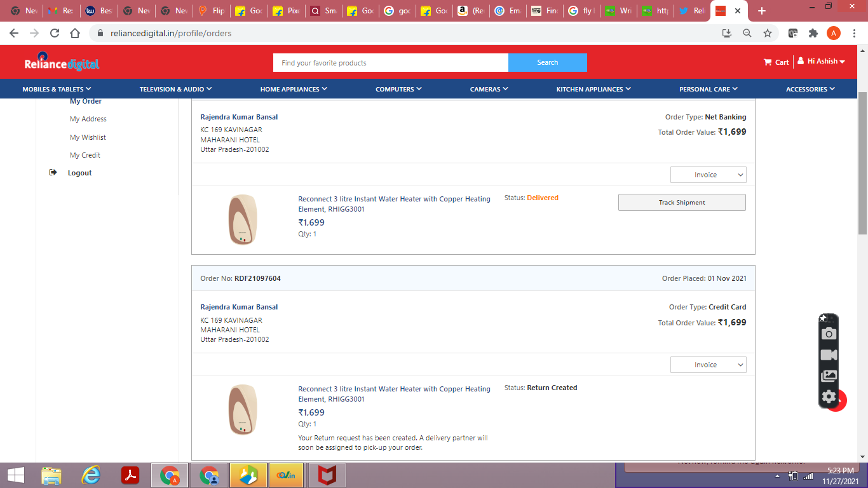Focus the Find your favorite products field

pyautogui.click(x=391, y=62)
